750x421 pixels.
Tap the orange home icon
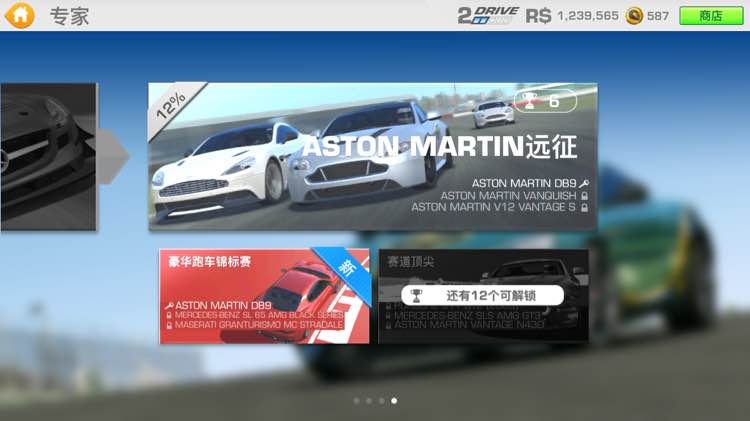(x=20, y=15)
